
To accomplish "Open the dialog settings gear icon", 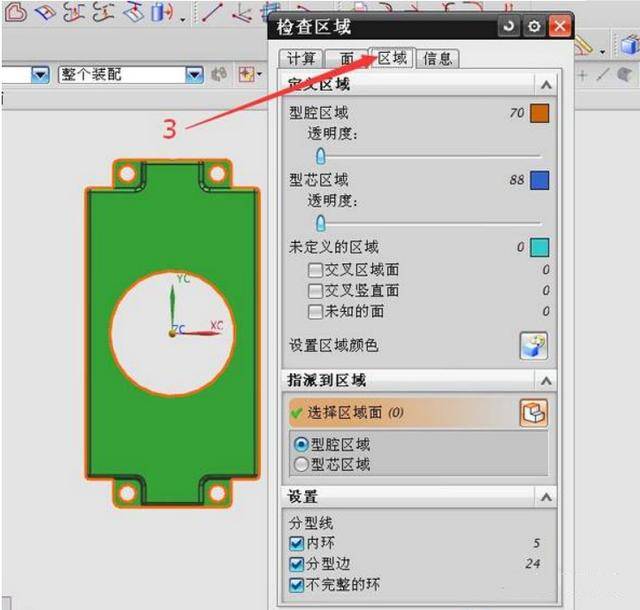I will 535,27.
